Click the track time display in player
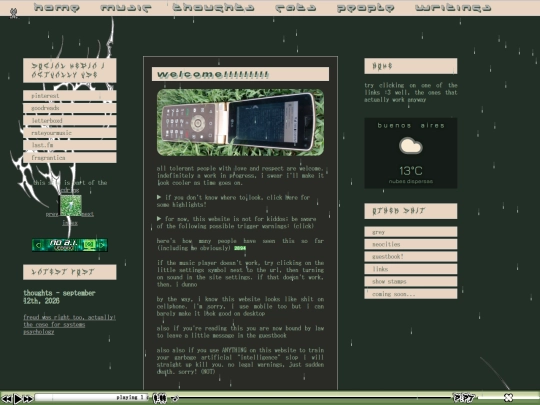The height and width of the screenshot is (405, 540). tap(159, 398)
